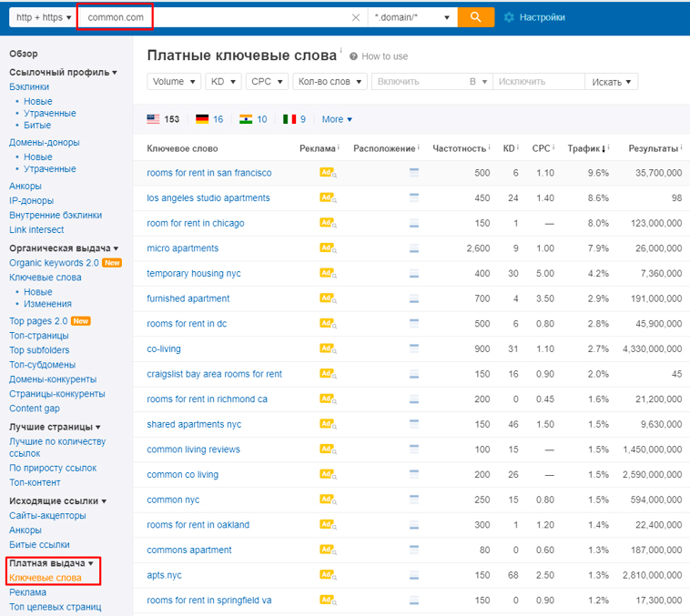Sort by Частотность column header
The height and width of the screenshot is (616, 690).
[x=459, y=148]
